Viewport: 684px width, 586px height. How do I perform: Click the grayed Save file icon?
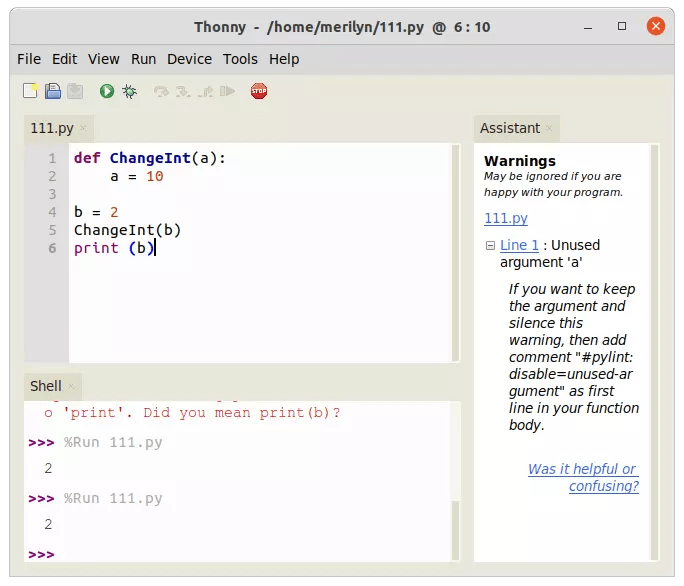75,91
